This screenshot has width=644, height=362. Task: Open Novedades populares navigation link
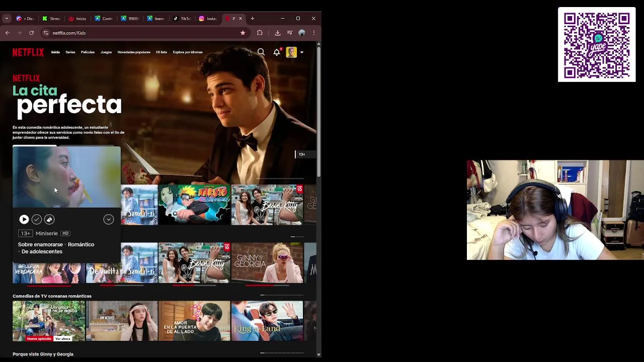coord(134,52)
